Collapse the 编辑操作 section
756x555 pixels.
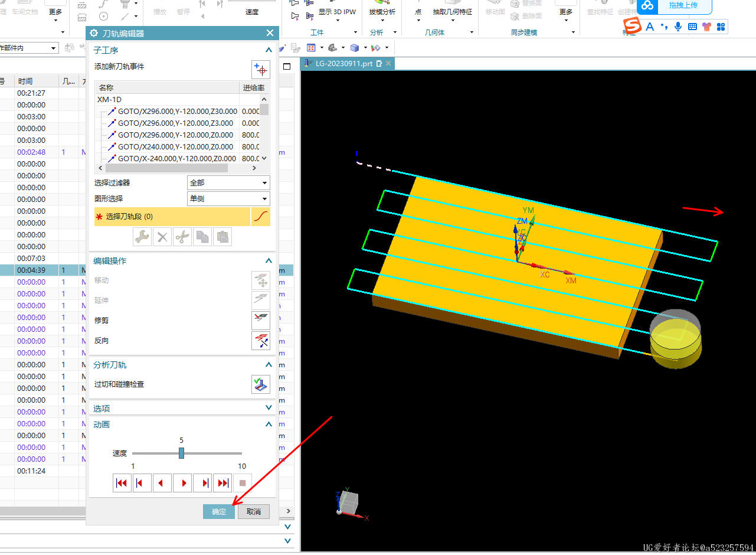click(x=269, y=261)
